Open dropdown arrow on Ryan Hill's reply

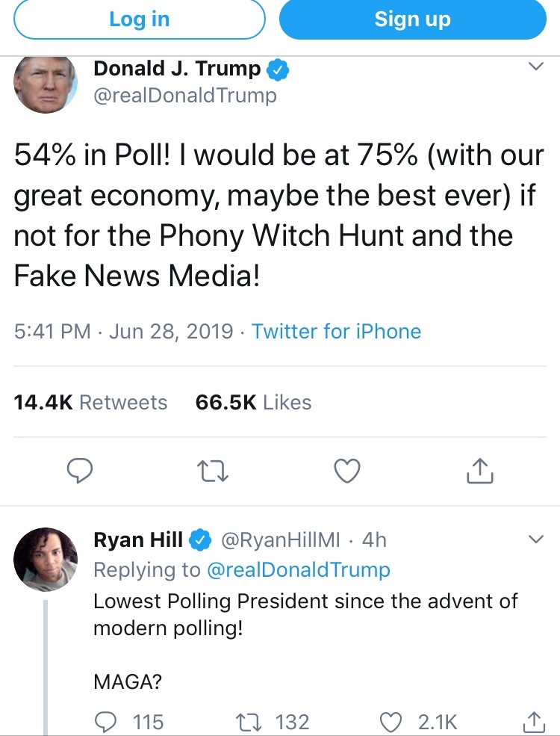coord(535,539)
